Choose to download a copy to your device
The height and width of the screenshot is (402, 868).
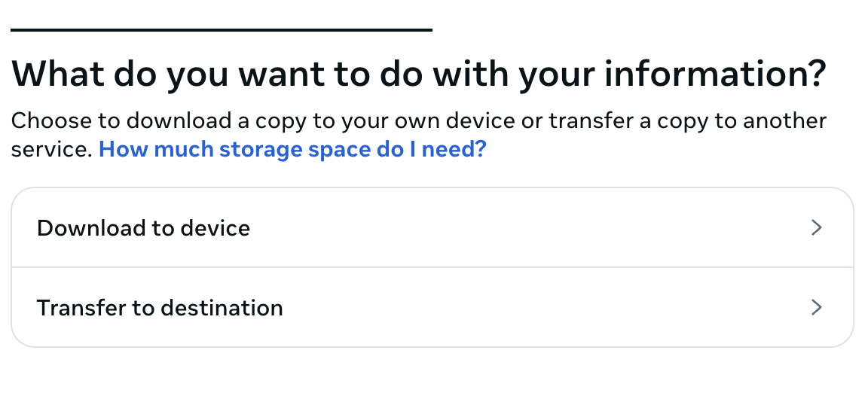(432, 228)
